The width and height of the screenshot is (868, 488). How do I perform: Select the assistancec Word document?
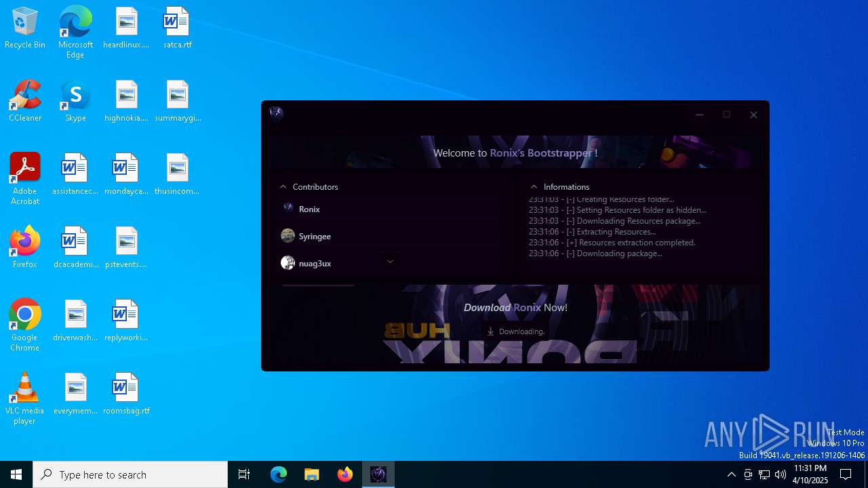pos(75,175)
